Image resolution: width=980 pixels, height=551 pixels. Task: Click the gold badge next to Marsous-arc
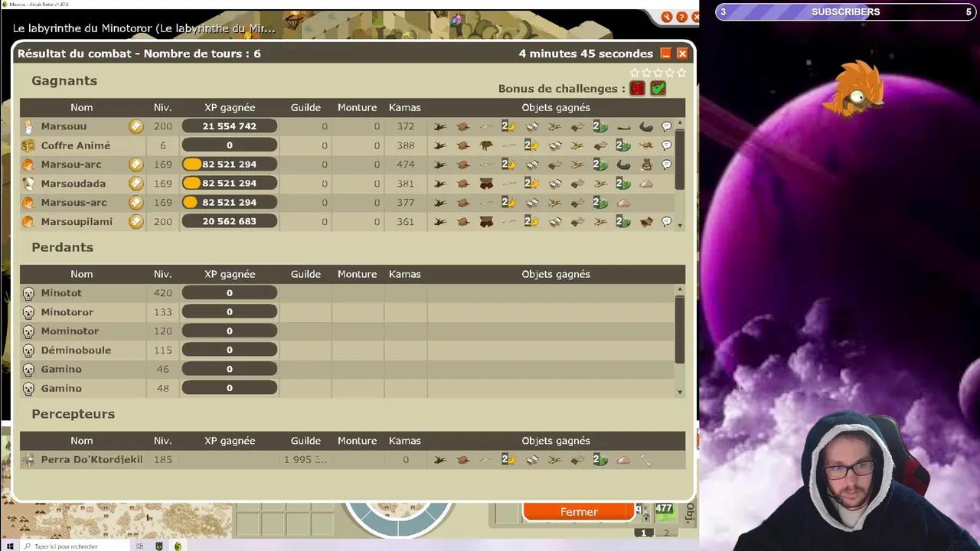(x=136, y=203)
